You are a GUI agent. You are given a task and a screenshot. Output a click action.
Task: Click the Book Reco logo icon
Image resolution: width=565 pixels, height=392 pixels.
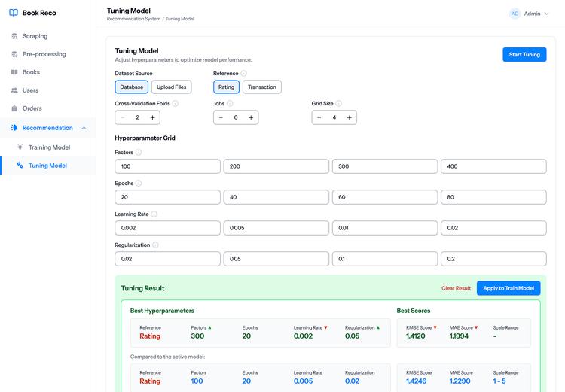pyautogui.click(x=14, y=13)
